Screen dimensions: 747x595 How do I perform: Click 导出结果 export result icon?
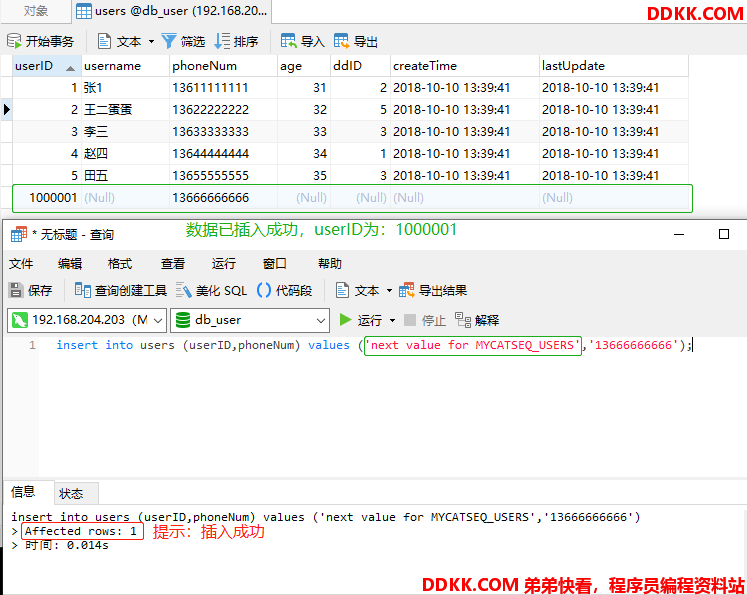406,290
